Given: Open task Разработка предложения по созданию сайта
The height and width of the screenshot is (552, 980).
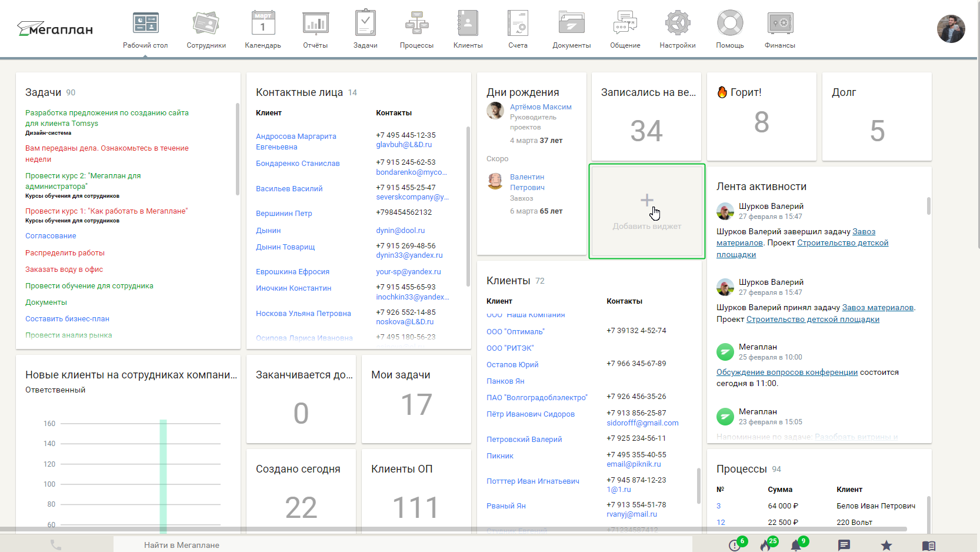Looking at the screenshot, I should (107, 118).
